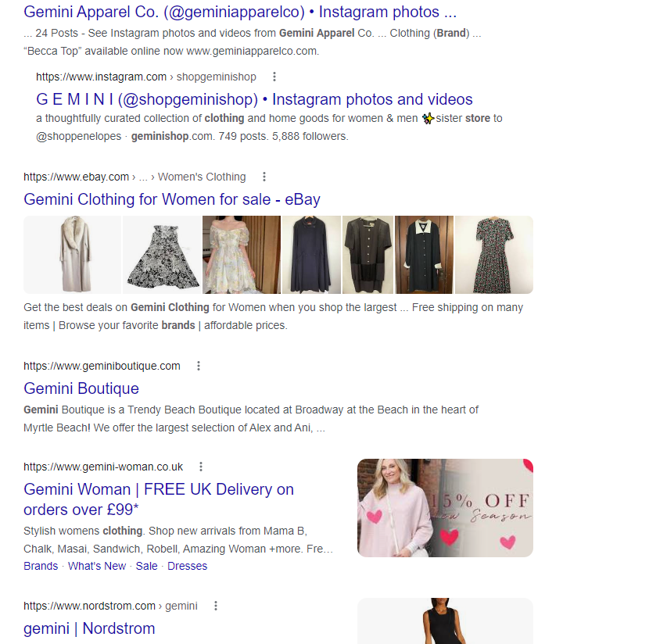Image resolution: width=649 pixels, height=644 pixels.
Task: Click three-dot options beside nordstrom.com gemini URL
Action: pos(216,606)
